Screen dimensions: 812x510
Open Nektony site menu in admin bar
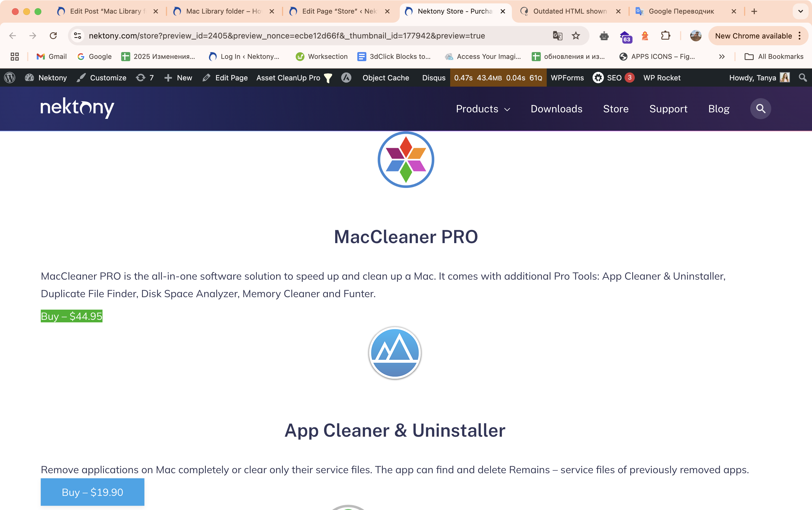click(x=46, y=78)
